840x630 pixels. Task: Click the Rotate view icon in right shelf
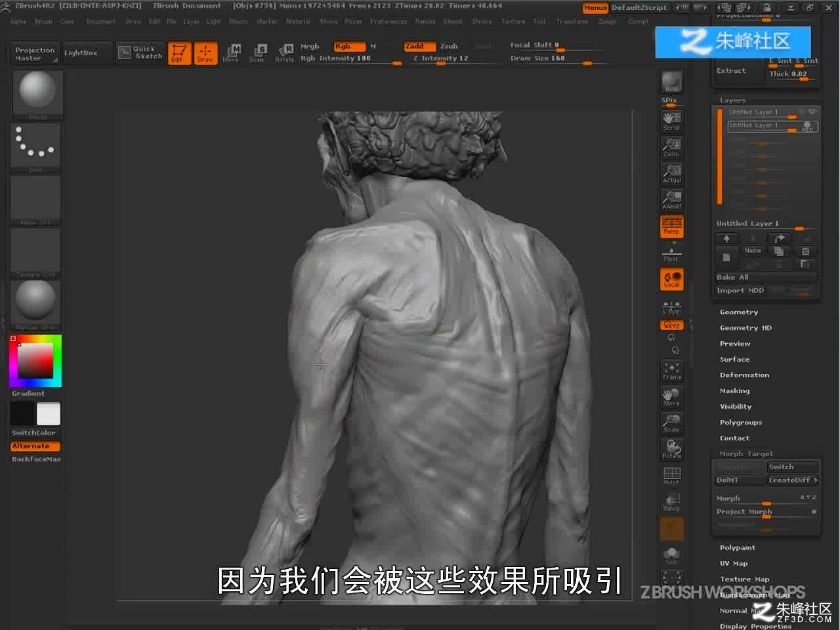coord(671,450)
